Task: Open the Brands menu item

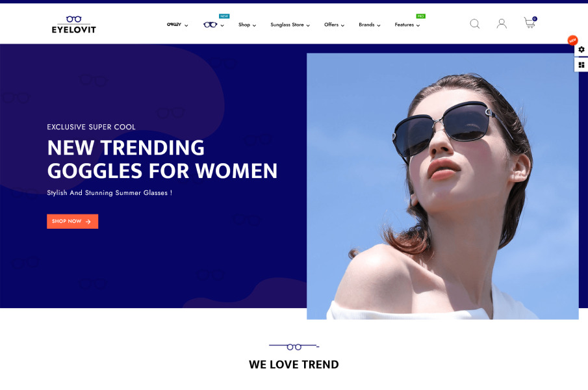Action: coord(369,25)
